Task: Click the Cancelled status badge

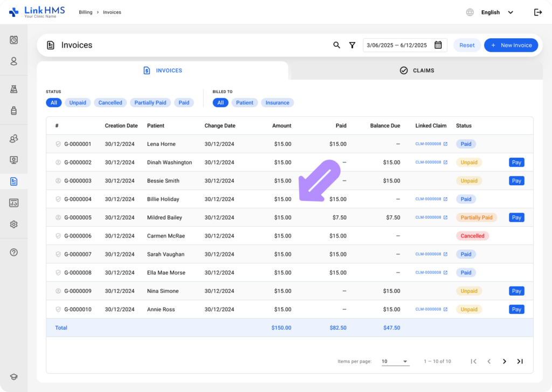Action: click(x=472, y=236)
